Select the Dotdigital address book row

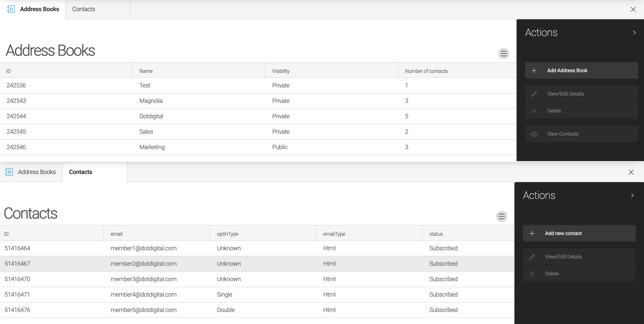click(x=151, y=116)
